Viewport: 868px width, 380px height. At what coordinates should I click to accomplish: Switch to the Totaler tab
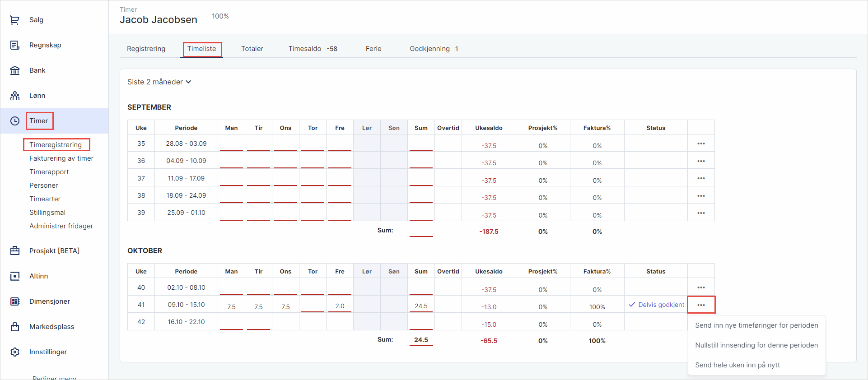pyautogui.click(x=252, y=49)
